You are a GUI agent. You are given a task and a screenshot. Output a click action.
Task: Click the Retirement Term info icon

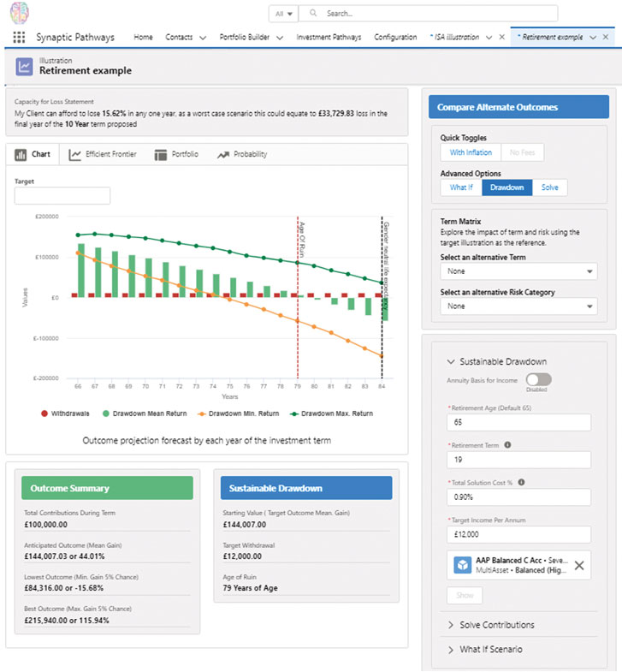pyautogui.click(x=507, y=445)
